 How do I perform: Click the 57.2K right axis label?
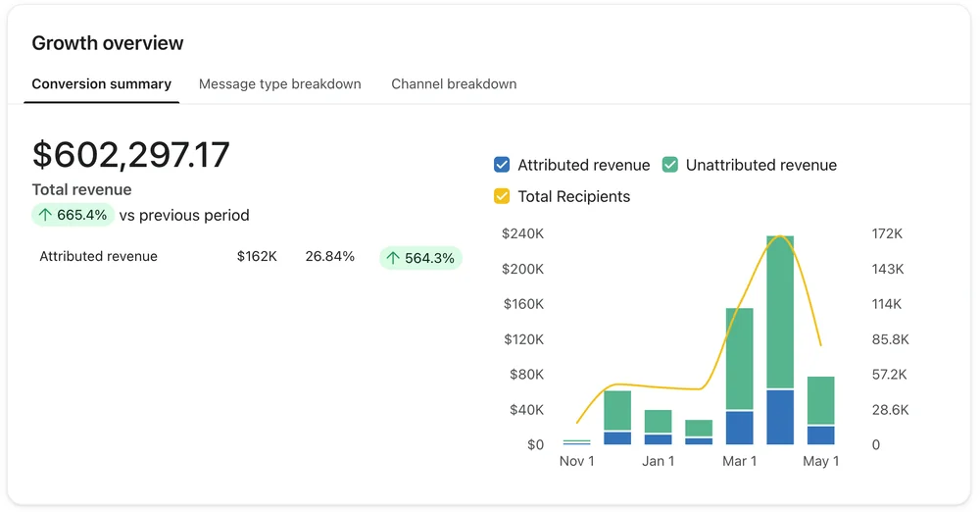pos(889,375)
